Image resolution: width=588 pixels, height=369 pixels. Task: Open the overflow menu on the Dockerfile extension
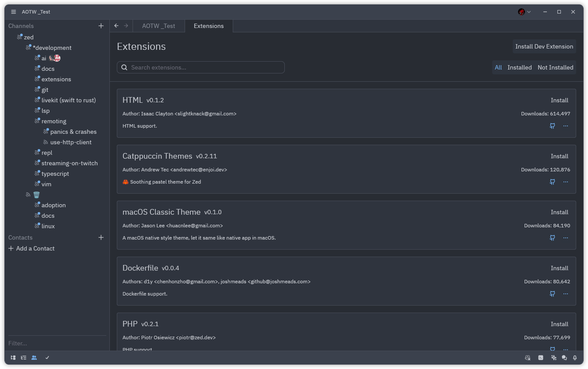pos(566,294)
